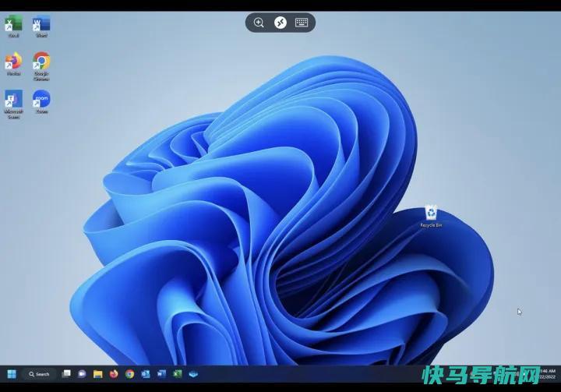Viewport: 561px width, 392px height.
Task: Launch Firefox from the taskbar
Action: [114, 374]
